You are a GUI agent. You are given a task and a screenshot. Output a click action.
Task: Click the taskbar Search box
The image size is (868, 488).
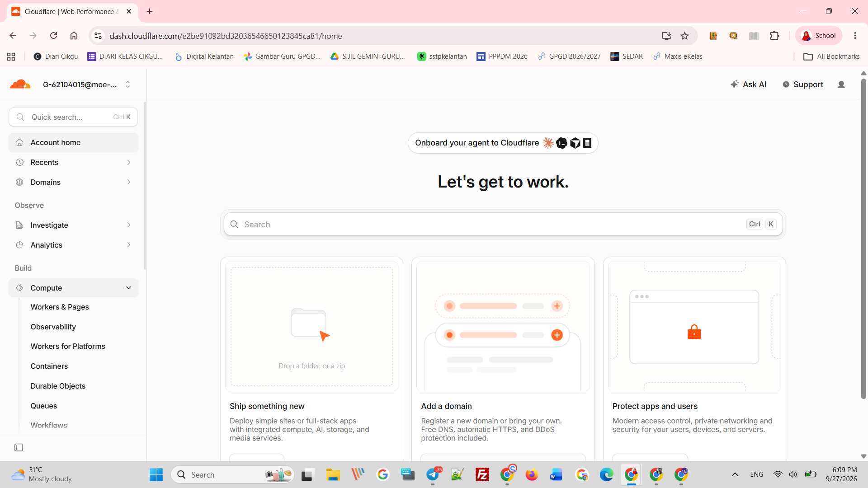pyautogui.click(x=233, y=474)
